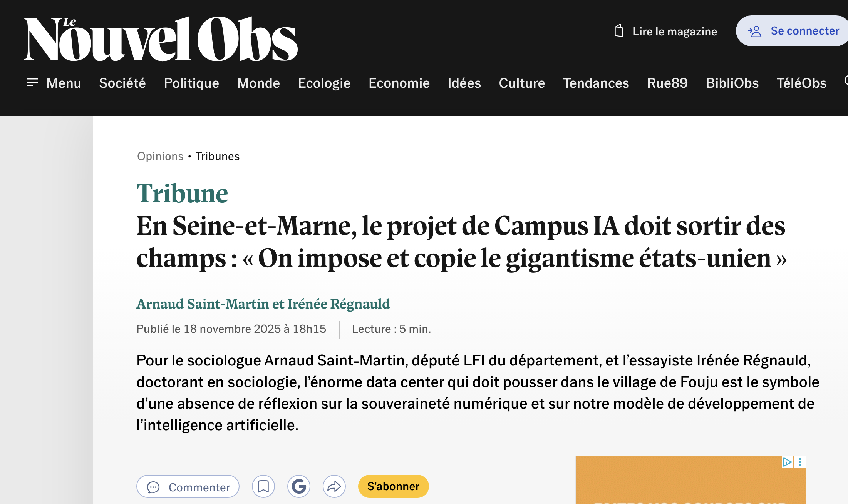Open the Politique section
The width and height of the screenshot is (848, 504).
(x=191, y=83)
